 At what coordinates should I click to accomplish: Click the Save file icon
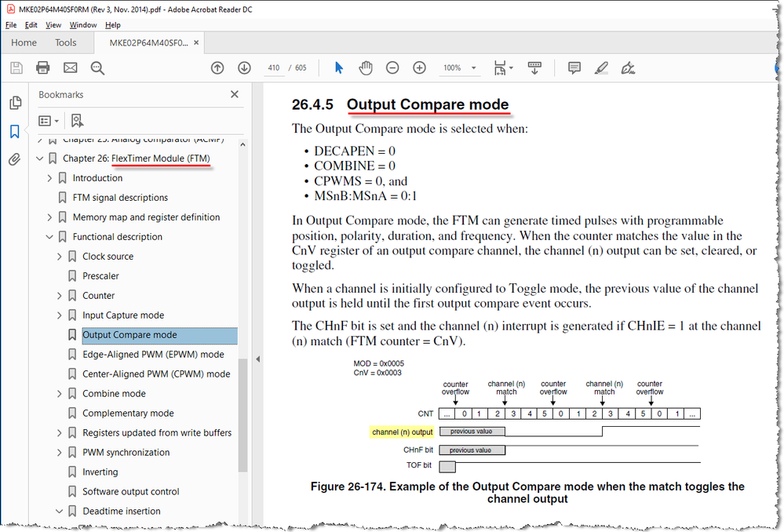tap(16, 68)
